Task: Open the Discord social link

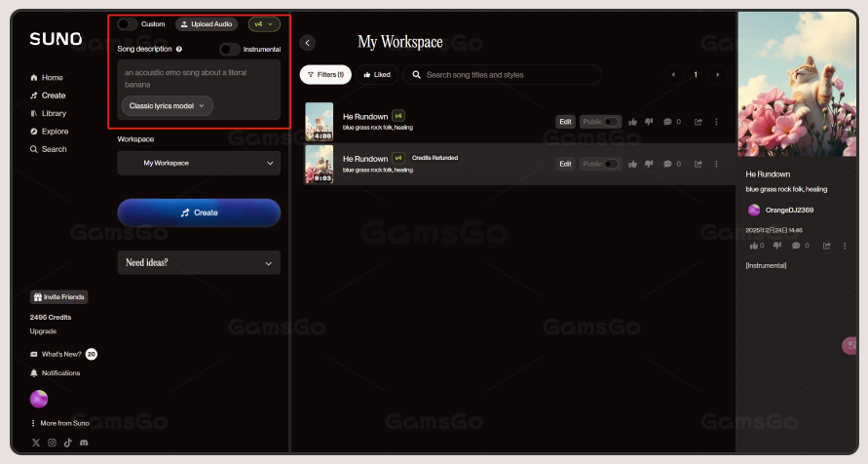Action: pos(84,443)
